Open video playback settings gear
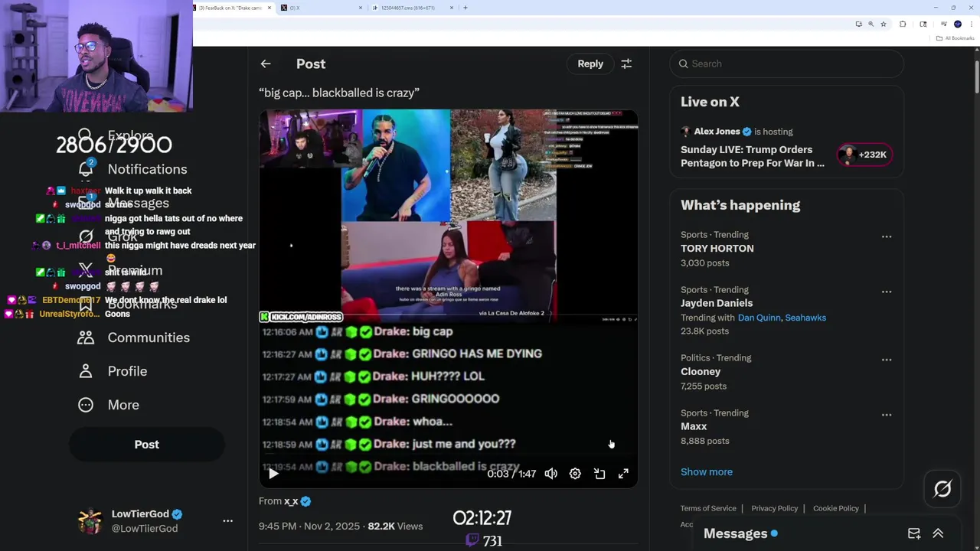Image resolution: width=980 pixels, height=551 pixels. pyautogui.click(x=575, y=474)
